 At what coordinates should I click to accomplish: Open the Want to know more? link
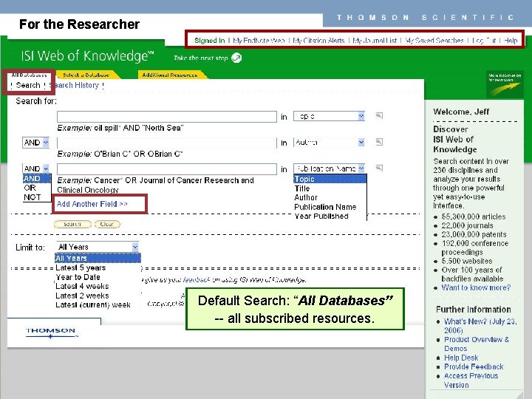pos(476,287)
